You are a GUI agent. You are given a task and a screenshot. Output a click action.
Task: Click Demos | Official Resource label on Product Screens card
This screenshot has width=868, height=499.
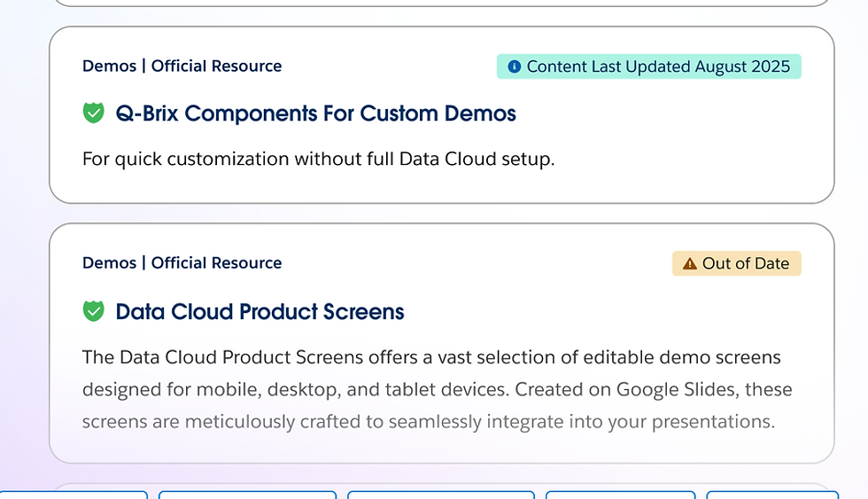pyautogui.click(x=182, y=262)
